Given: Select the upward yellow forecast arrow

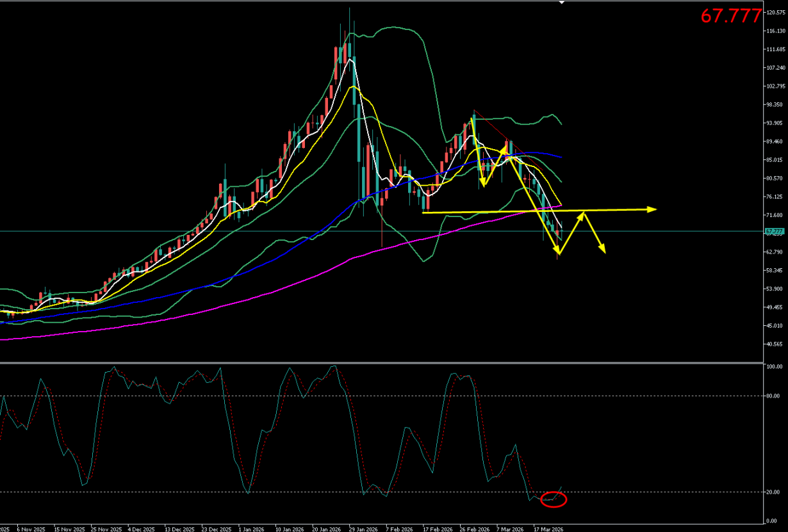Looking at the screenshot, I should click(572, 234).
